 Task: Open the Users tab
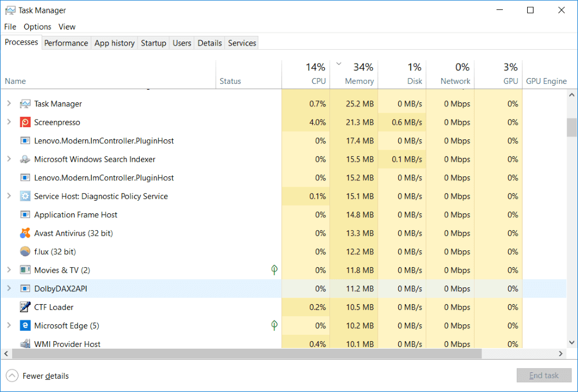[181, 43]
